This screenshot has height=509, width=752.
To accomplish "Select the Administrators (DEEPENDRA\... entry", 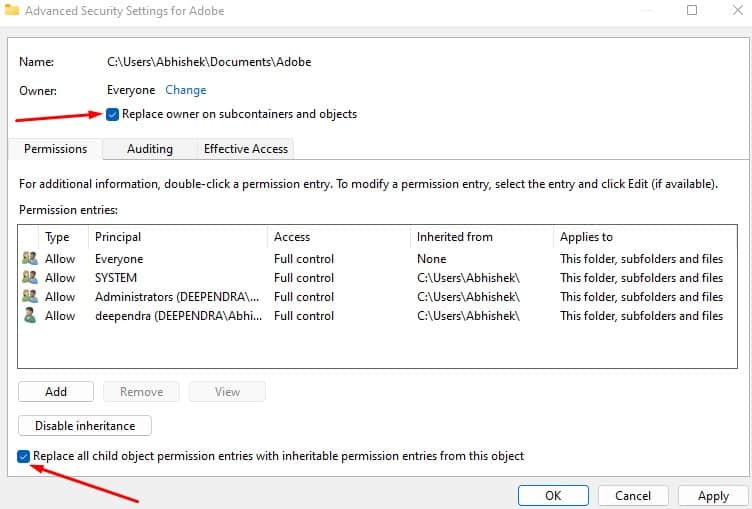I will pyautogui.click(x=177, y=297).
